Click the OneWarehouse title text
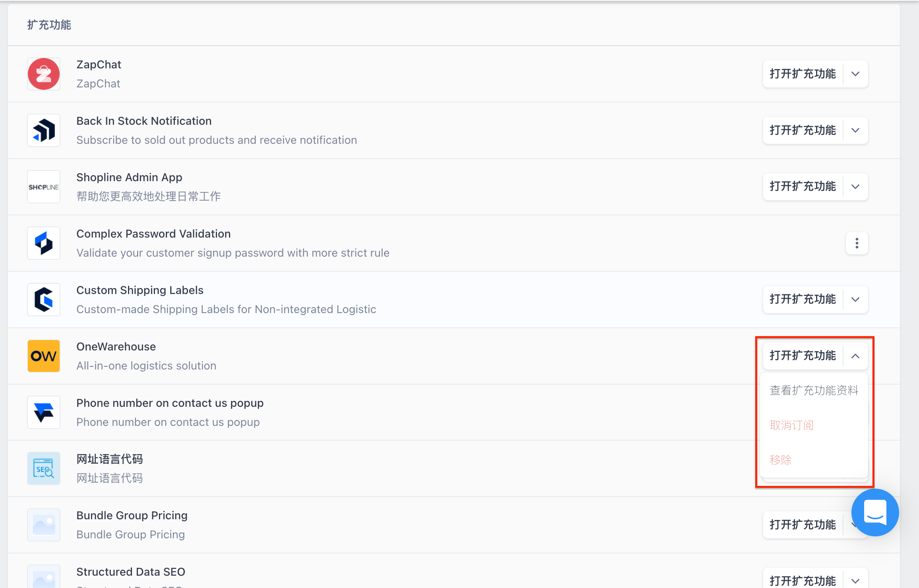919x588 pixels. (x=116, y=346)
